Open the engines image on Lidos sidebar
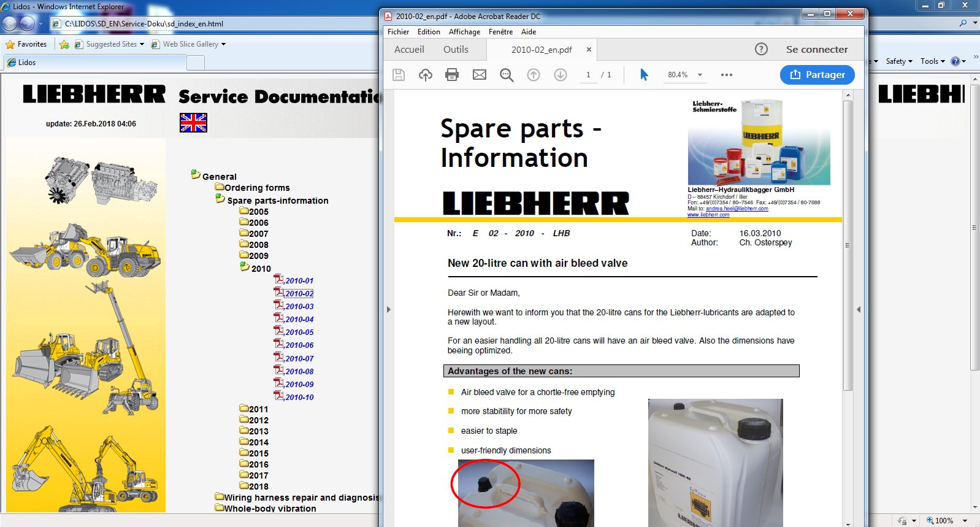980x527 pixels. tap(101, 180)
